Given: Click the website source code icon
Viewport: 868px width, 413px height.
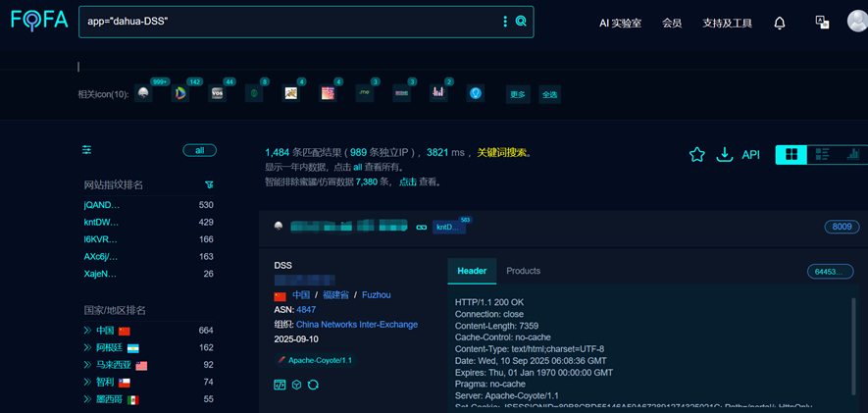Looking at the screenshot, I should [x=280, y=385].
